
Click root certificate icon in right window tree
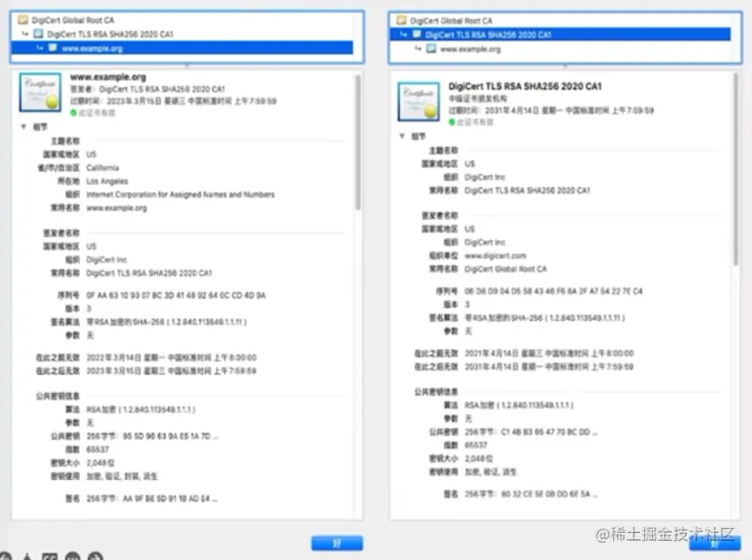click(402, 20)
